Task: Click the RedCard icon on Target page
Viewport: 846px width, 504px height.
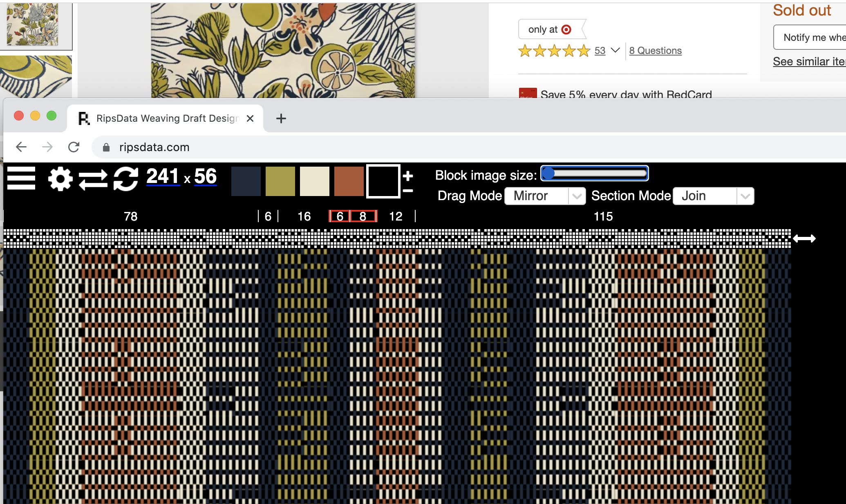Action: point(528,93)
